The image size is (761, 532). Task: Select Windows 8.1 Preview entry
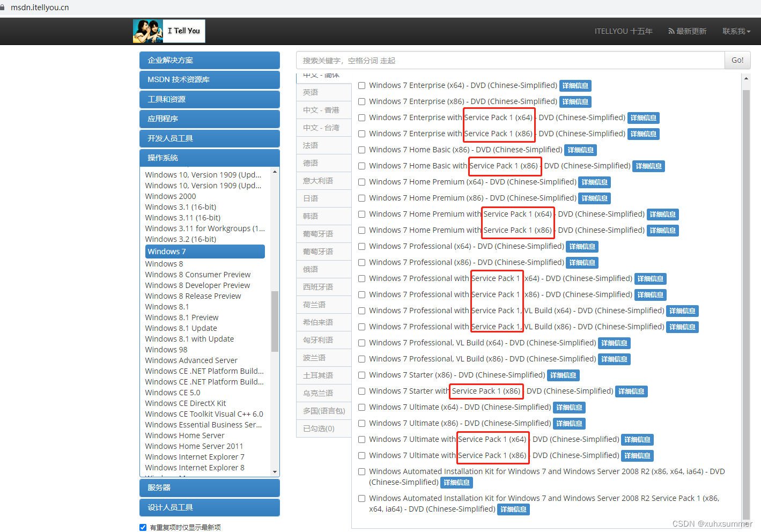tap(182, 317)
